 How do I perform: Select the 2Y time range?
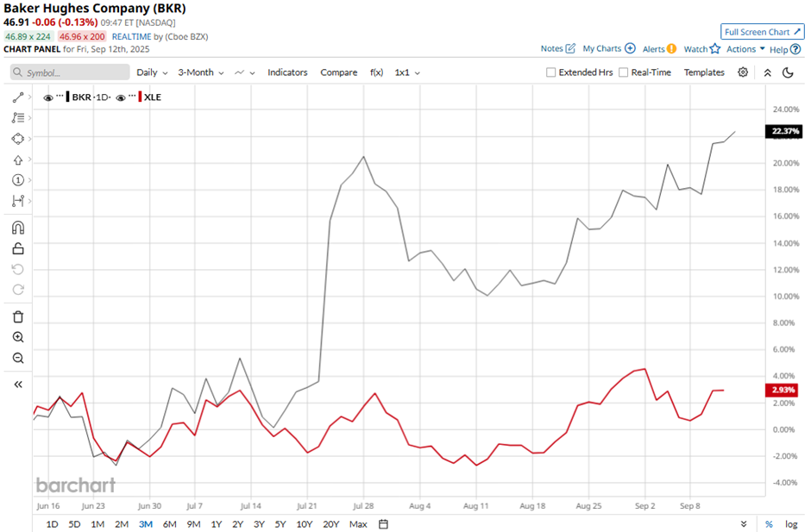click(237, 524)
